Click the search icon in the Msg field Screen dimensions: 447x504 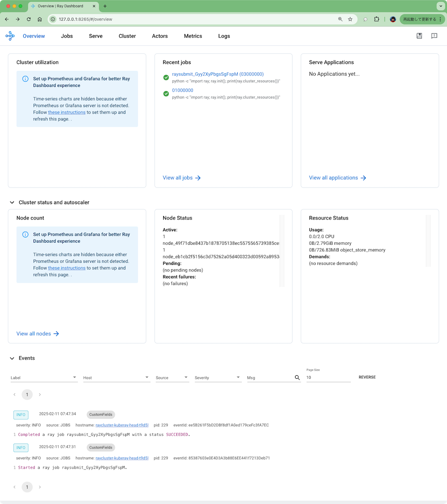point(297,377)
